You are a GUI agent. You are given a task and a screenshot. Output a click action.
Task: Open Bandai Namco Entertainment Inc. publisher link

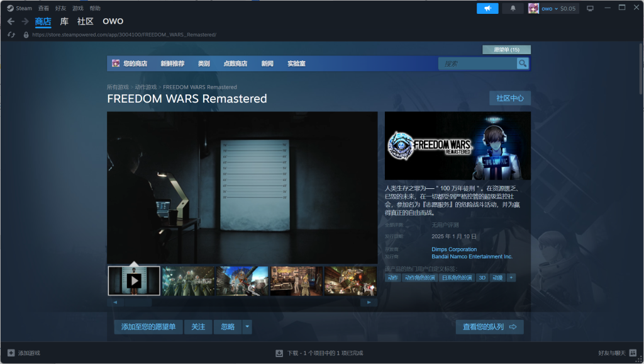[472, 256]
